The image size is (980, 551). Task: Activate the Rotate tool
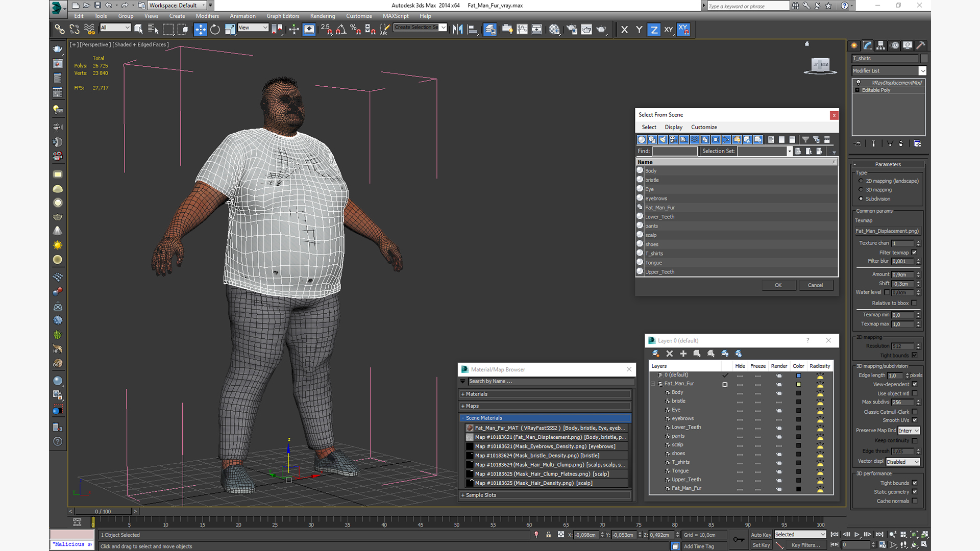215,30
